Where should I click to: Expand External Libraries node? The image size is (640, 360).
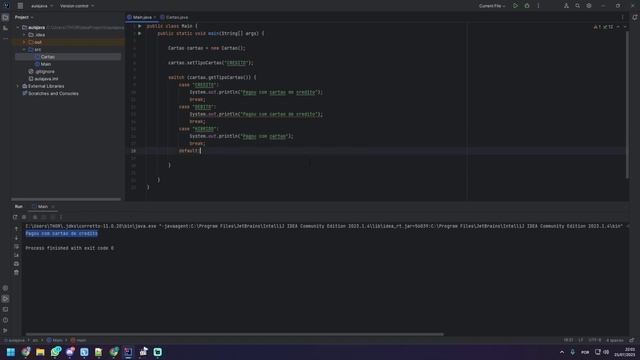tap(18, 87)
